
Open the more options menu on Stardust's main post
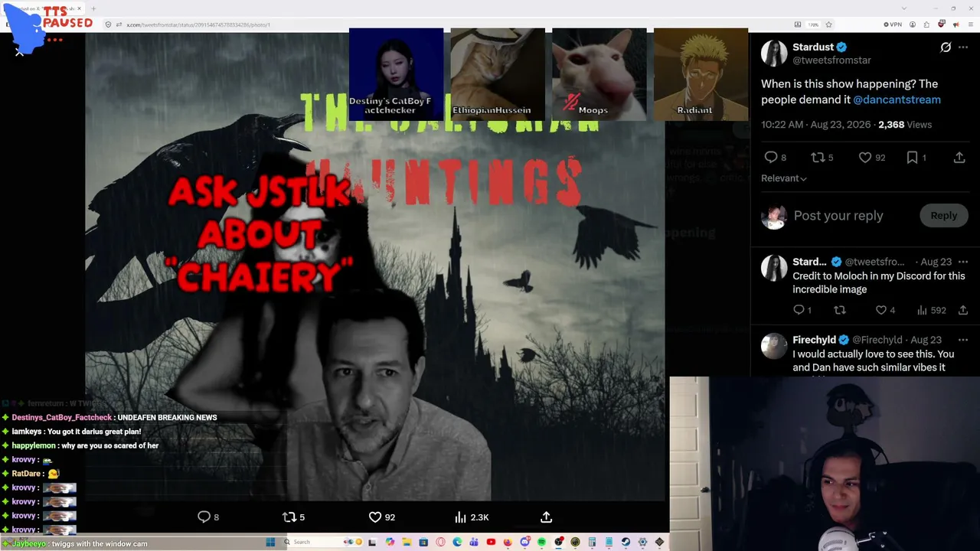pyautogui.click(x=963, y=47)
